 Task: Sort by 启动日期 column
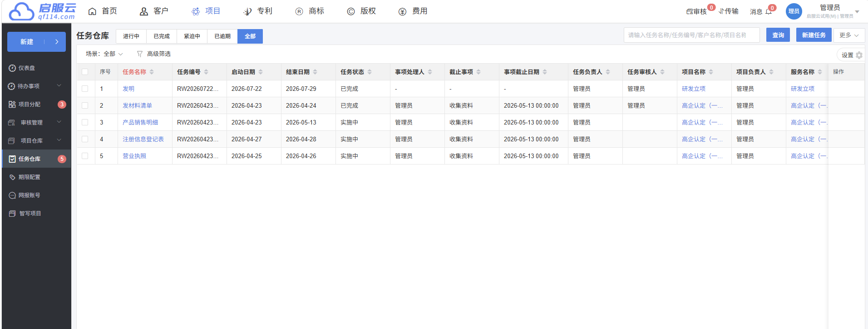[261, 72]
